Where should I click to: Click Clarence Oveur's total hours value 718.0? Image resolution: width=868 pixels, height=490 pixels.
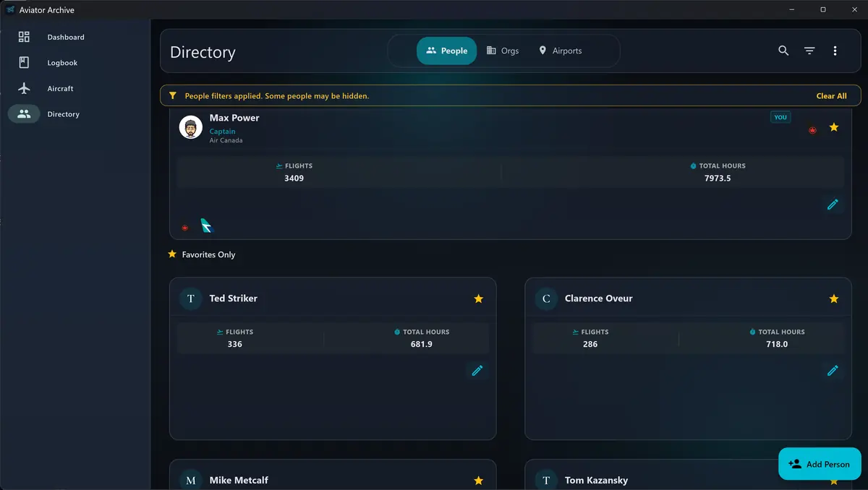coord(777,344)
